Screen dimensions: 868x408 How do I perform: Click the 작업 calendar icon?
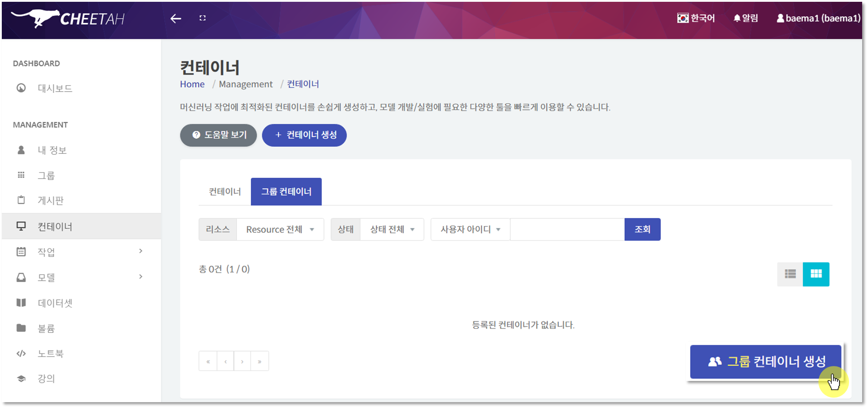21,252
